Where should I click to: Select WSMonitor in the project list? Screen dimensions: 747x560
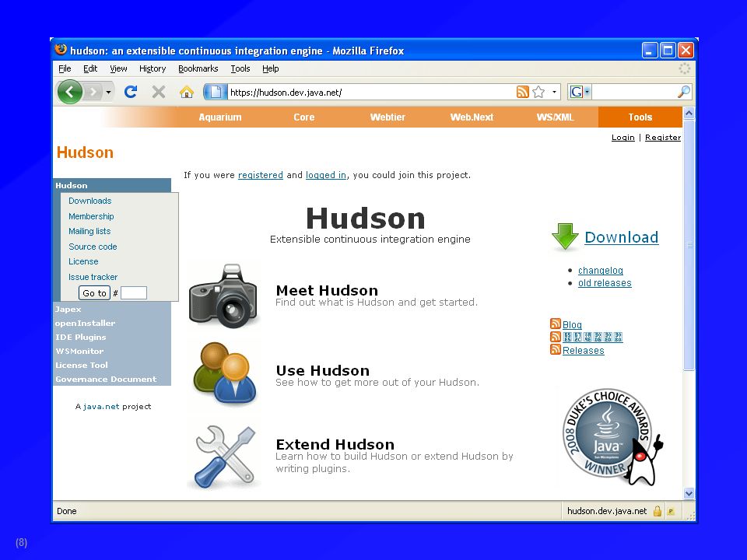coord(79,352)
